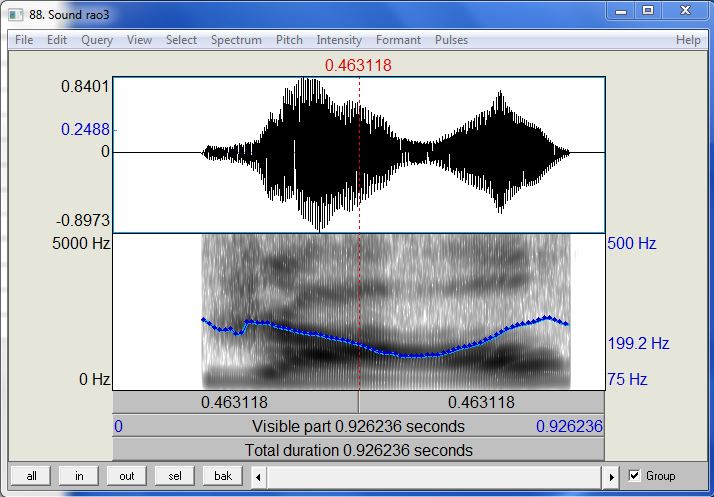Image resolution: width=714 pixels, height=497 pixels.
Task: Click the blue 0.2488 amplitude value
Action: pos(86,130)
